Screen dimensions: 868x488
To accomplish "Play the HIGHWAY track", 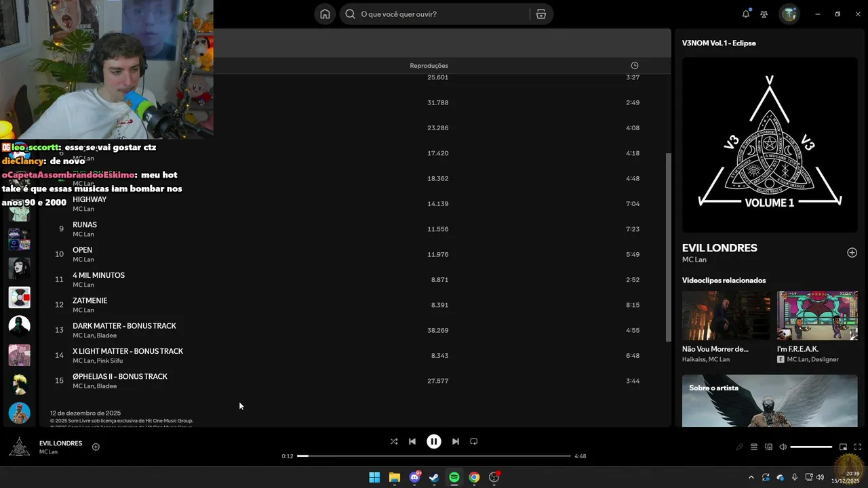I will point(90,199).
